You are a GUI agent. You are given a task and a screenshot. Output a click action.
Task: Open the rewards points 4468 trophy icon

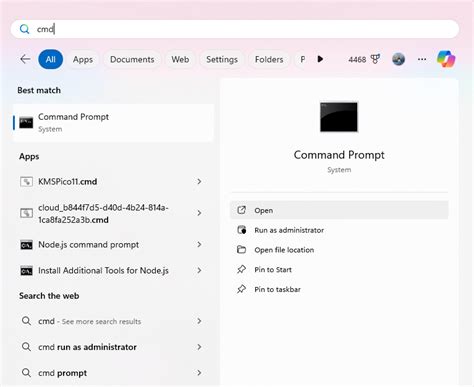tap(375, 59)
